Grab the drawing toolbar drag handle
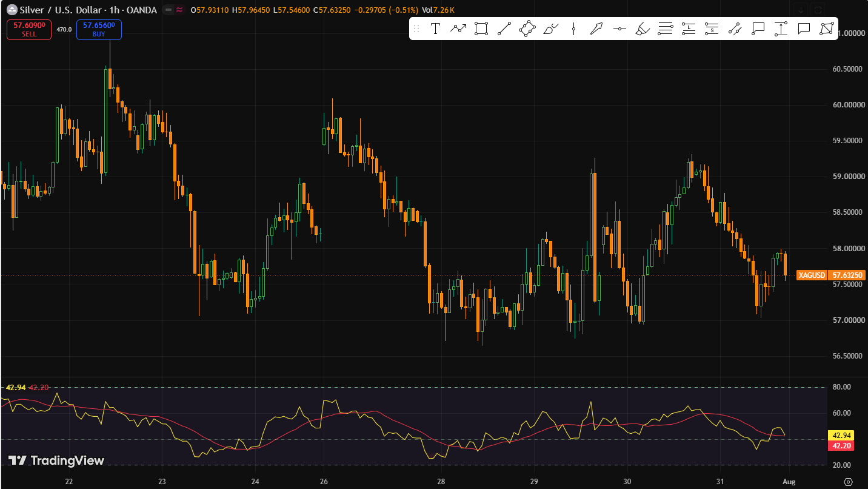The height and width of the screenshot is (489, 868). pos(416,29)
